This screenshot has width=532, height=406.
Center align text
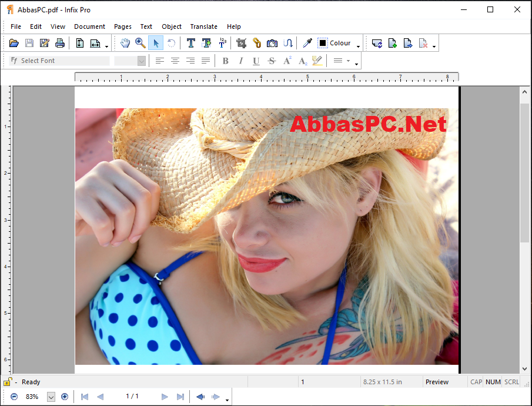pyautogui.click(x=175, y=61)
